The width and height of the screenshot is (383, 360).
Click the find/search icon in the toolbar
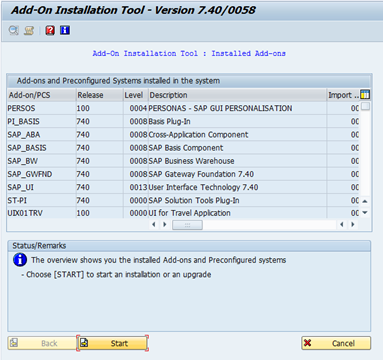point(14,30)
